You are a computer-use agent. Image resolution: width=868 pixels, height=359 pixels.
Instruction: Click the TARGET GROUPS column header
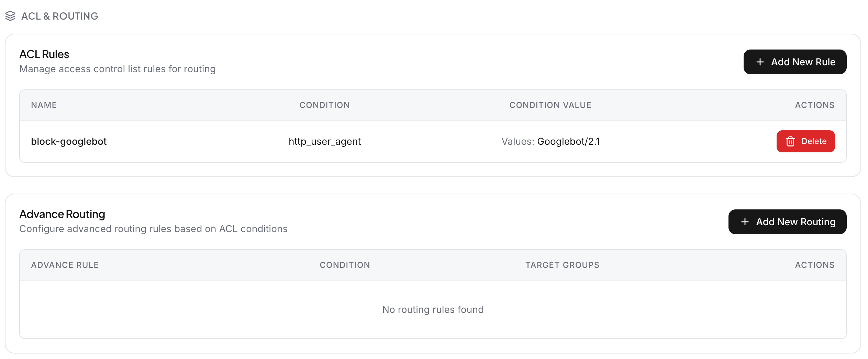563,265
